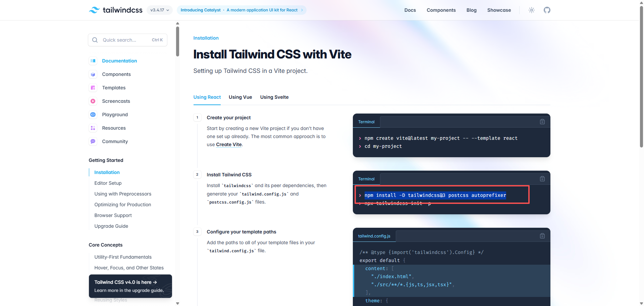The height and width of the screenshot is (306, 644).
Task: Open Utility-First Fundamentals page
Action: pyautogui.click(x=123, y=257)
